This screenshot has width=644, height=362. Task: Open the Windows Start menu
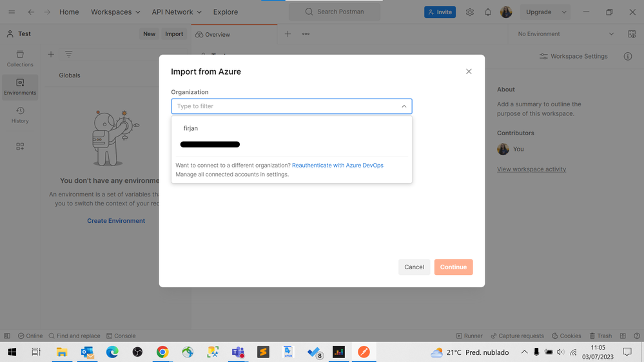[x=12, y=352]
